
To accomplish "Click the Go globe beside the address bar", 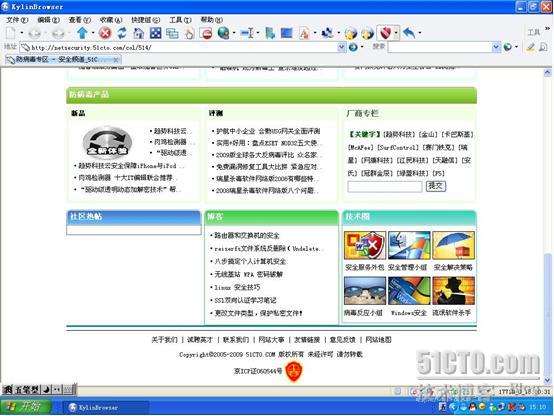I will tap(353, 47).
